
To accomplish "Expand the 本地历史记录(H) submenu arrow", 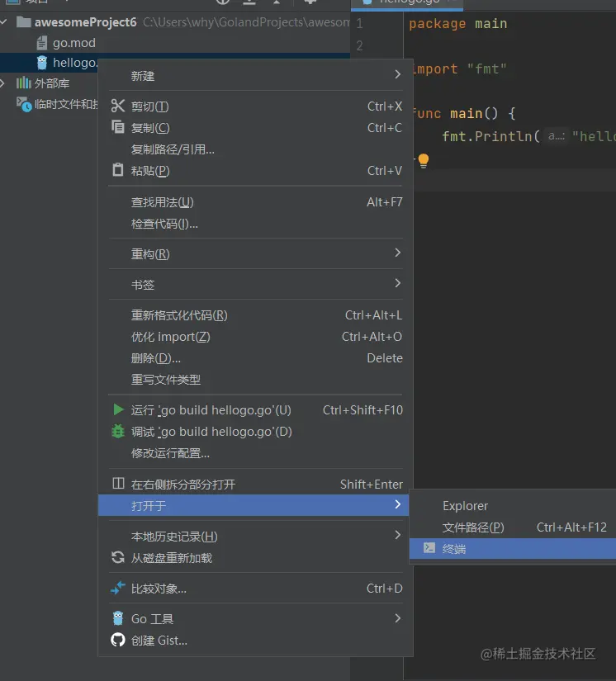I will click(x=397, y=535).
